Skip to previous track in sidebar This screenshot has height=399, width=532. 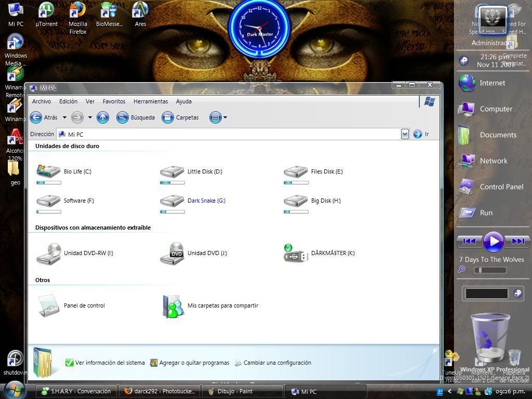point(470,242)
